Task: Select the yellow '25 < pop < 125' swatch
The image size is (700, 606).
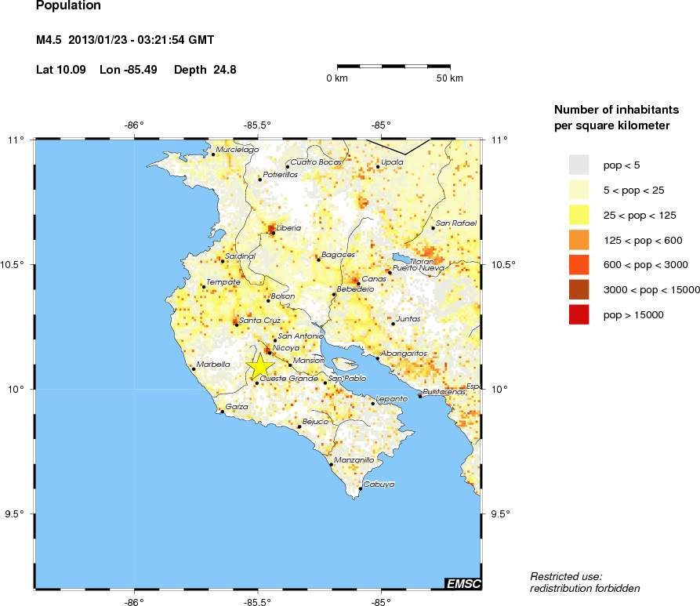Action: click(578, 215)
